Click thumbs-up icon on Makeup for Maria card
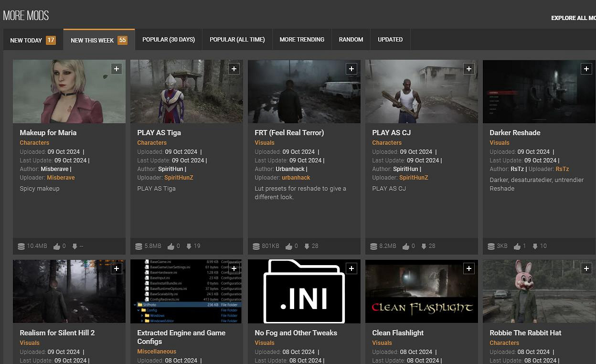The image size is (596, 364). 57,246
